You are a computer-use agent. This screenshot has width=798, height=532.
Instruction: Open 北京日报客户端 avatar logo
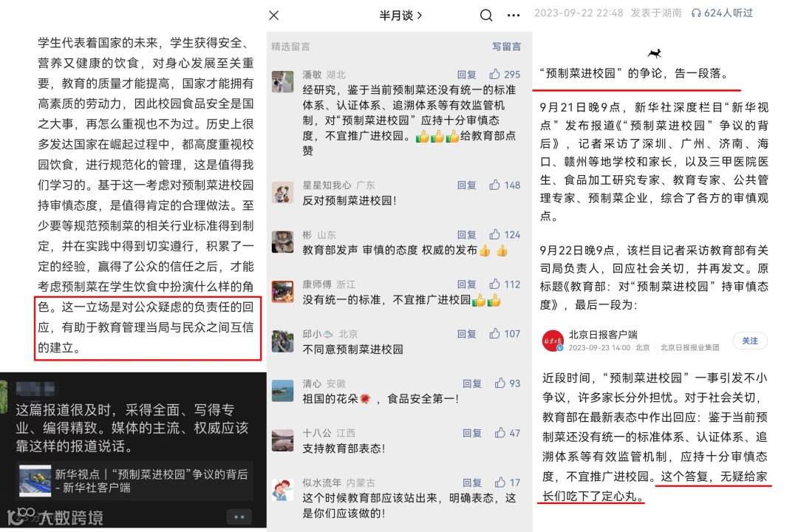(x=553, y=341)
